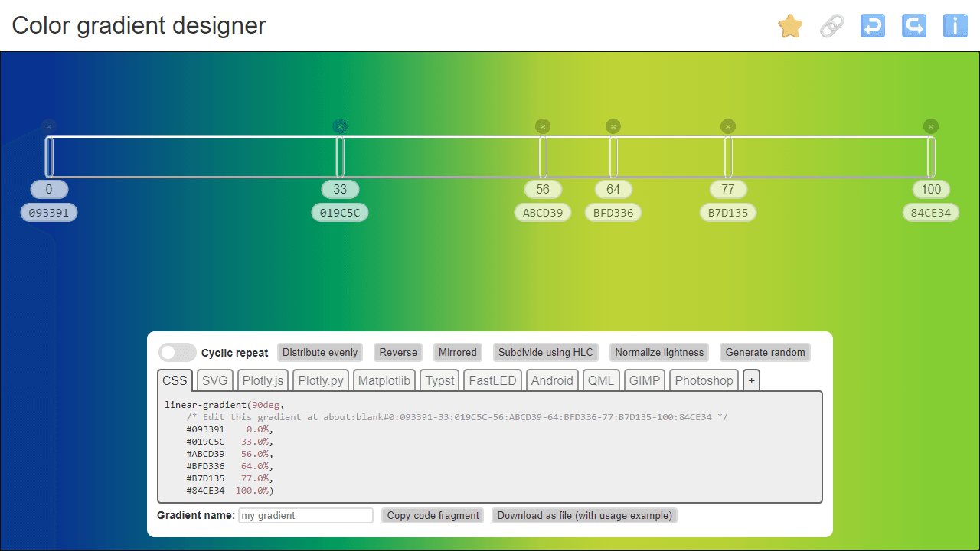980x551 pixels.
Task: Click Copy code fragment button
Action: tap(433, 516)
